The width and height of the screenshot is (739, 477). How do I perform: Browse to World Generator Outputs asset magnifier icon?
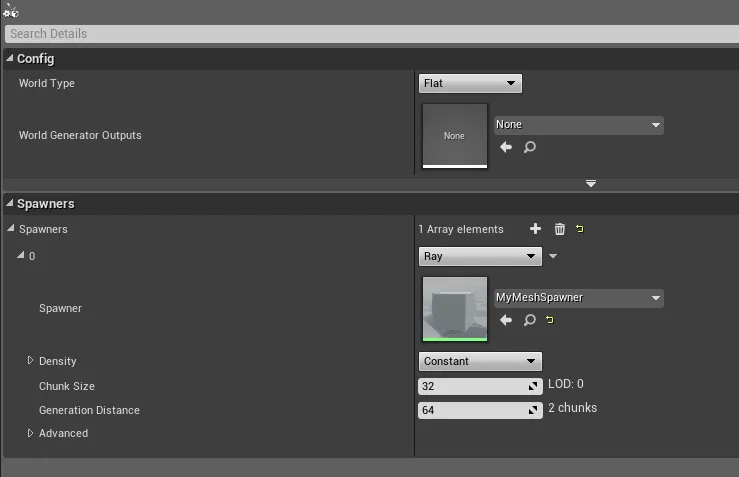click(530, 147)
